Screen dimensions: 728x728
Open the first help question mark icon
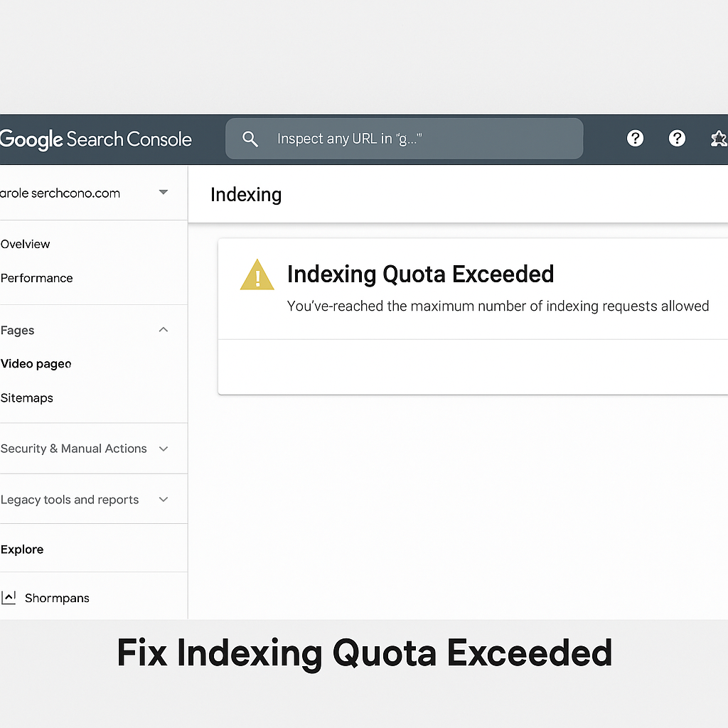click(x=635, y=139)
